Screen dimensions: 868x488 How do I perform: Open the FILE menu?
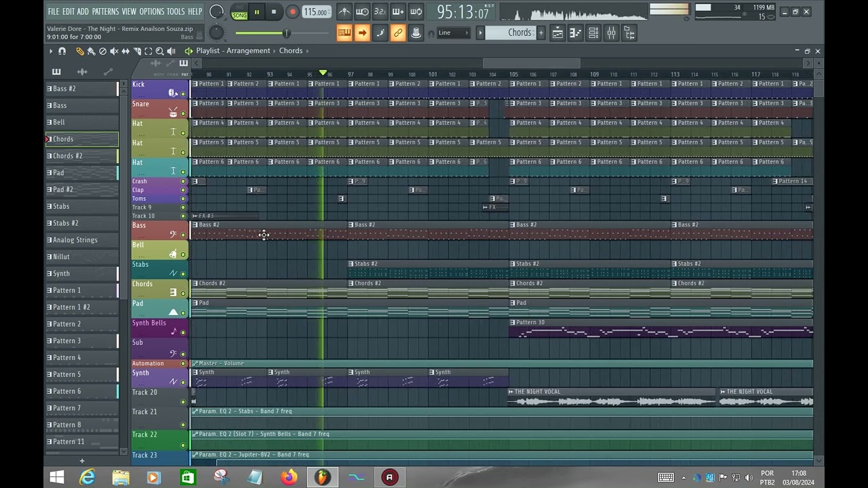[x=54, y=12]
